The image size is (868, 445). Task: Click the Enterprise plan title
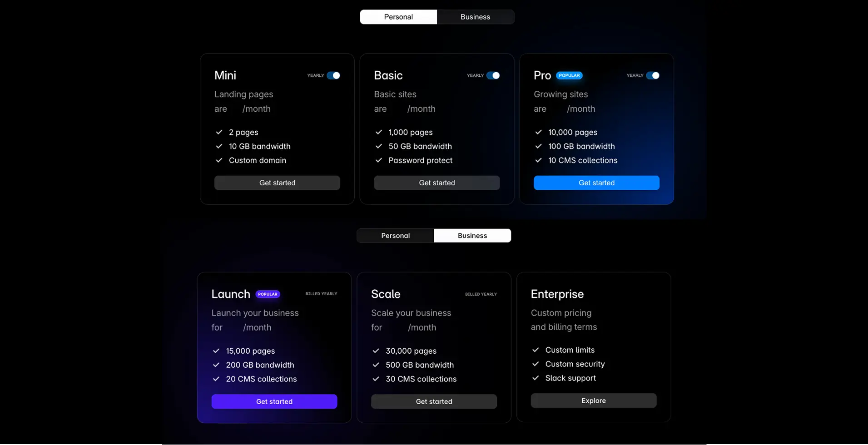coord(557,294)
